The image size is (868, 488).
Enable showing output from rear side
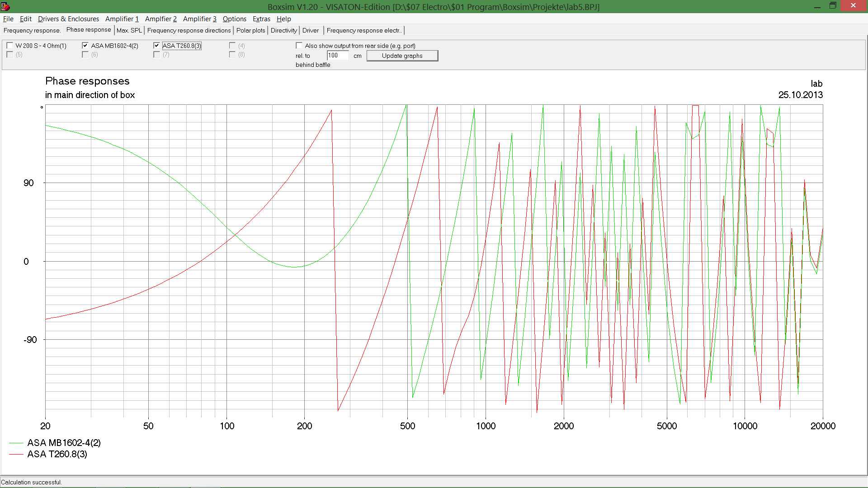[299, 46]
